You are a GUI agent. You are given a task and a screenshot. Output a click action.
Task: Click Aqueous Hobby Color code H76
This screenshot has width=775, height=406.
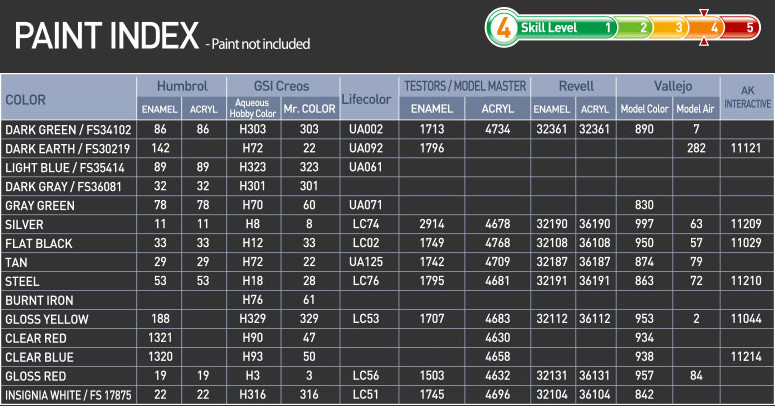point(253,299)
